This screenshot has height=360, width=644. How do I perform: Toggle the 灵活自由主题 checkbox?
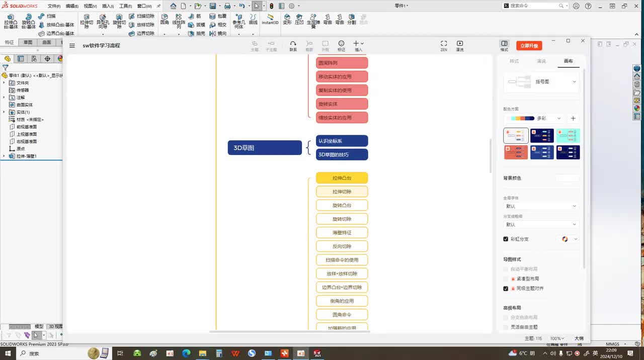point(506,327)
